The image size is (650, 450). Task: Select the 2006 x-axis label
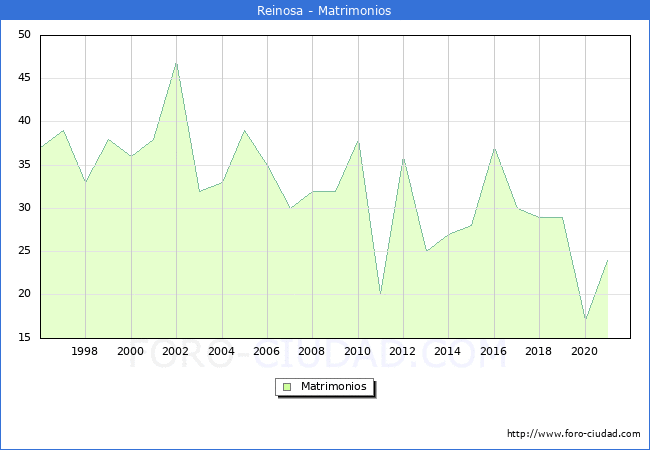point(266,351)
